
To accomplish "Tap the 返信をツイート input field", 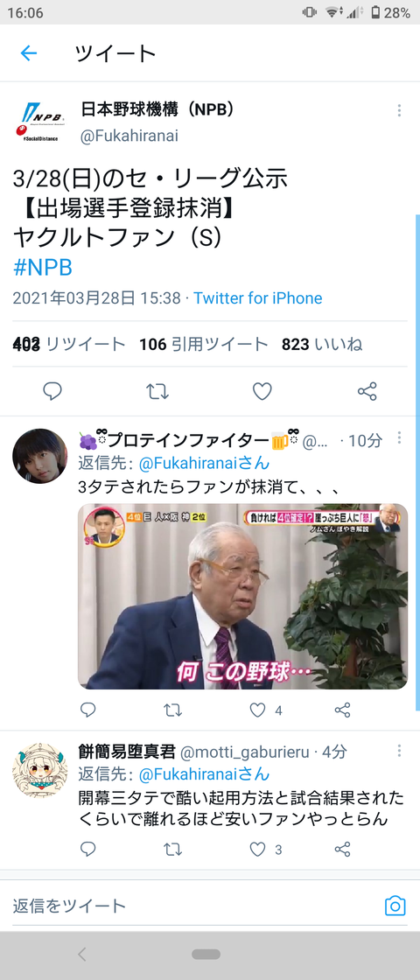I will 193,906.
